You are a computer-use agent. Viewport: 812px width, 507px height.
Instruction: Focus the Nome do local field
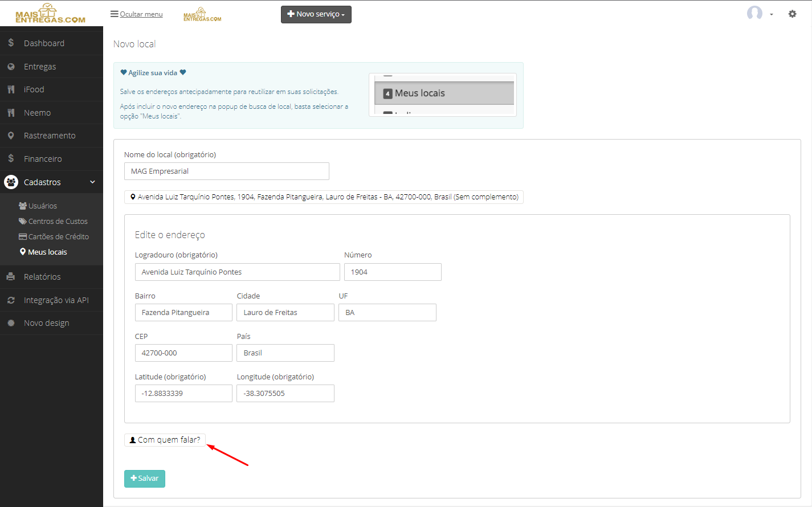click(x=227, y=171)
